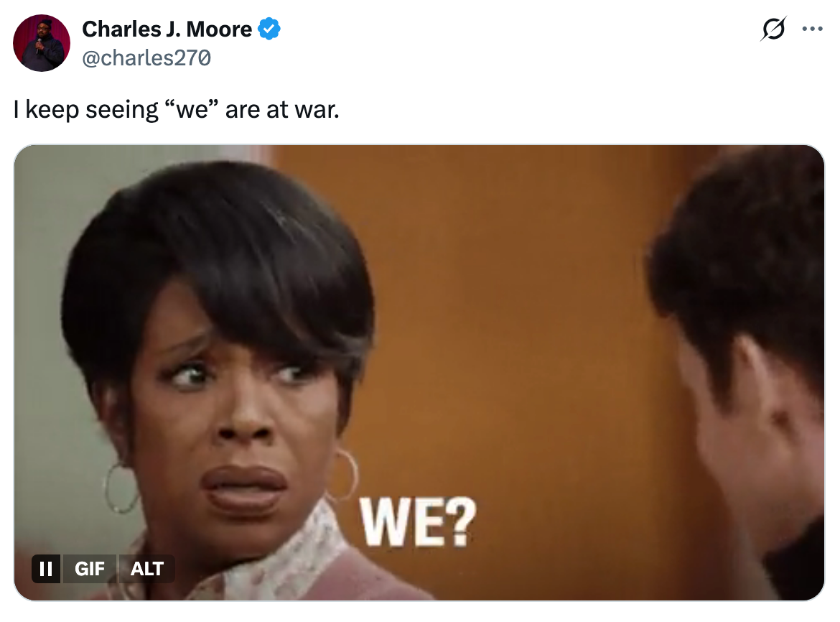Open the Grok explain-post icon

773,29
